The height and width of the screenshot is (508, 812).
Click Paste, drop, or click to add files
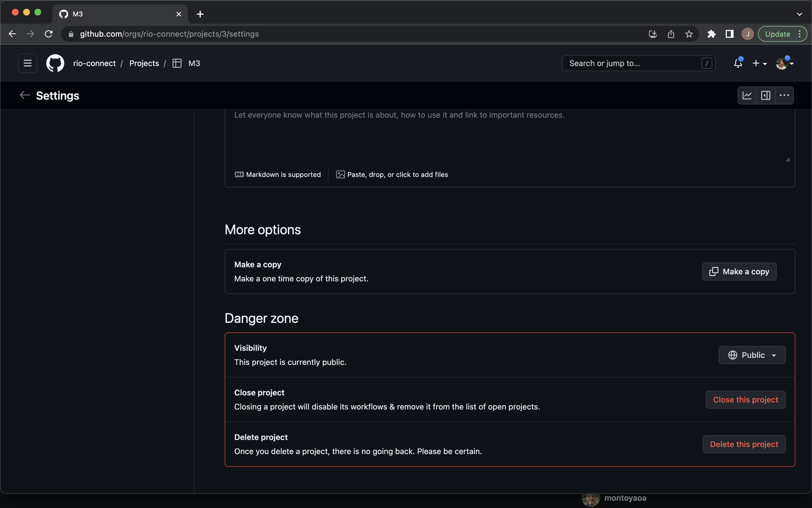coord(392,175)
